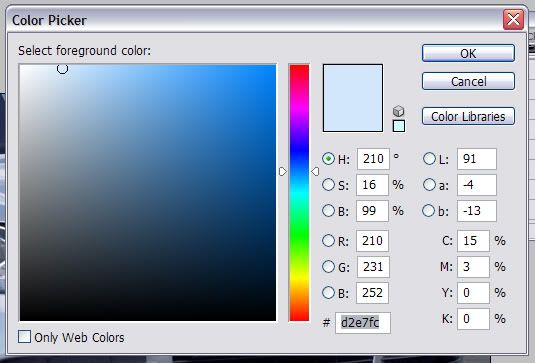Click the left hue slider arrow handle
The width and height of the screenshot is (535, 363).
283,171
